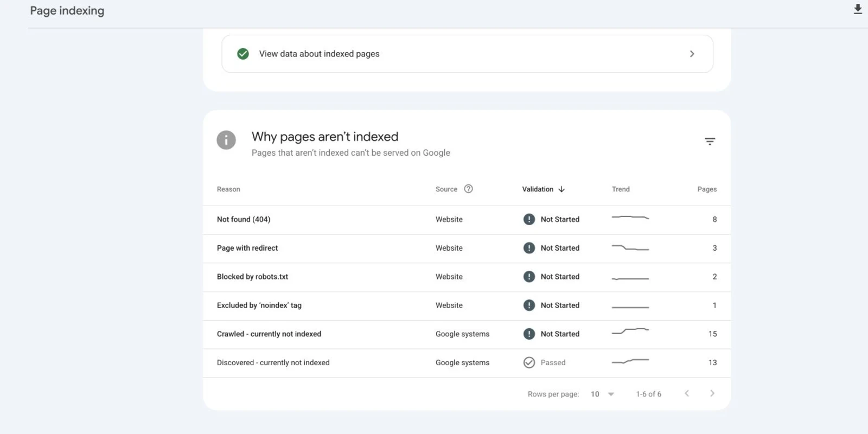
Task: Click Not Started label in Blocked by robots.txt row
Action: (560, 277)
